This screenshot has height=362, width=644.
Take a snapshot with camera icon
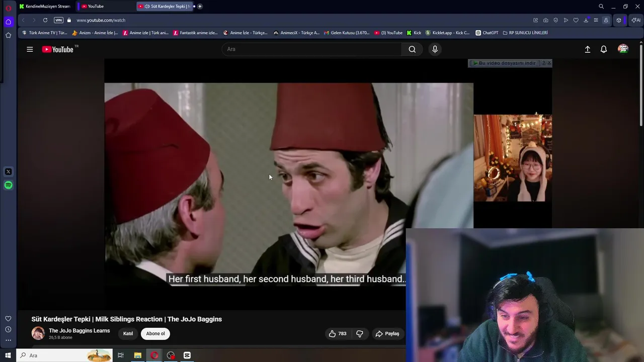tap(545, 20)
